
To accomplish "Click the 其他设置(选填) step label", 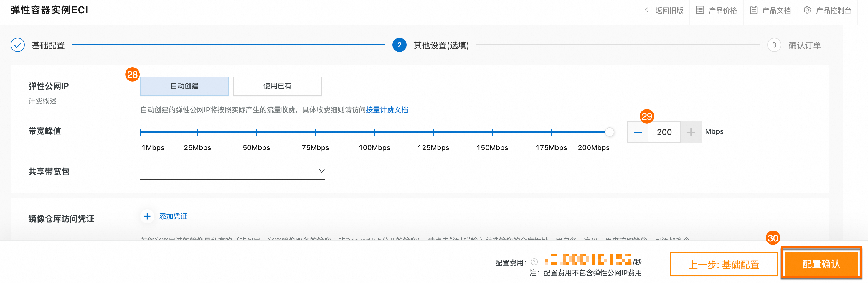I will click(x=441, y=45).
